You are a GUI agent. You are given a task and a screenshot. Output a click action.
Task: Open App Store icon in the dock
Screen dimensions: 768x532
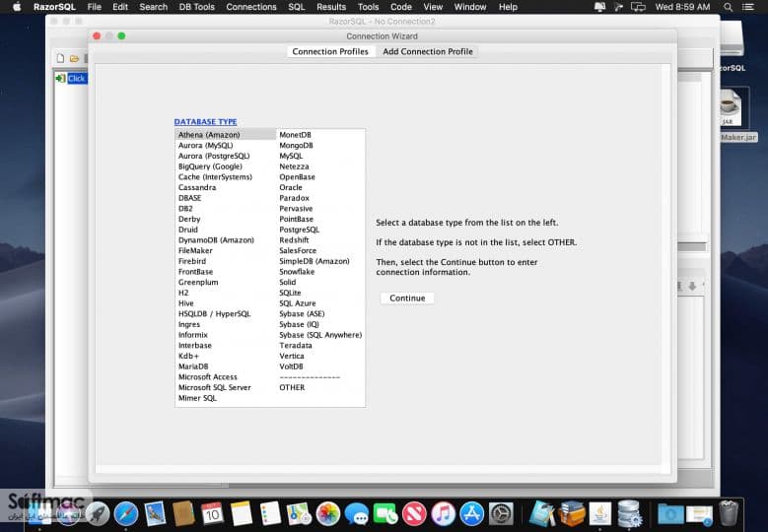(x=471, y=514)
